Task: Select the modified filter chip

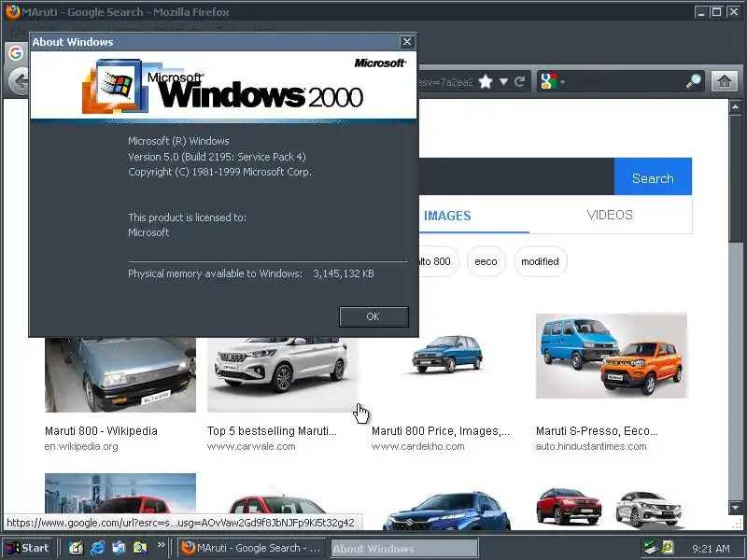Action: click(540, 261)
